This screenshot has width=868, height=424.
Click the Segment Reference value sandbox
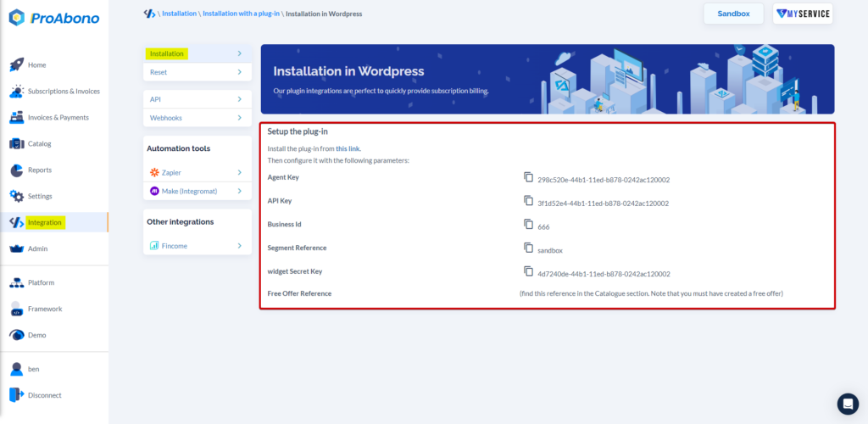(550, 250)
